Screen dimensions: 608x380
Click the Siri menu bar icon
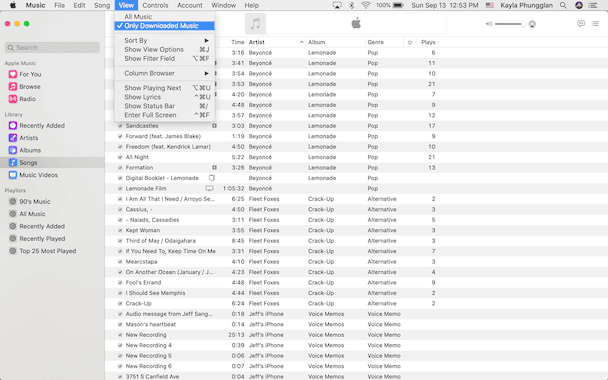point(579,5)
